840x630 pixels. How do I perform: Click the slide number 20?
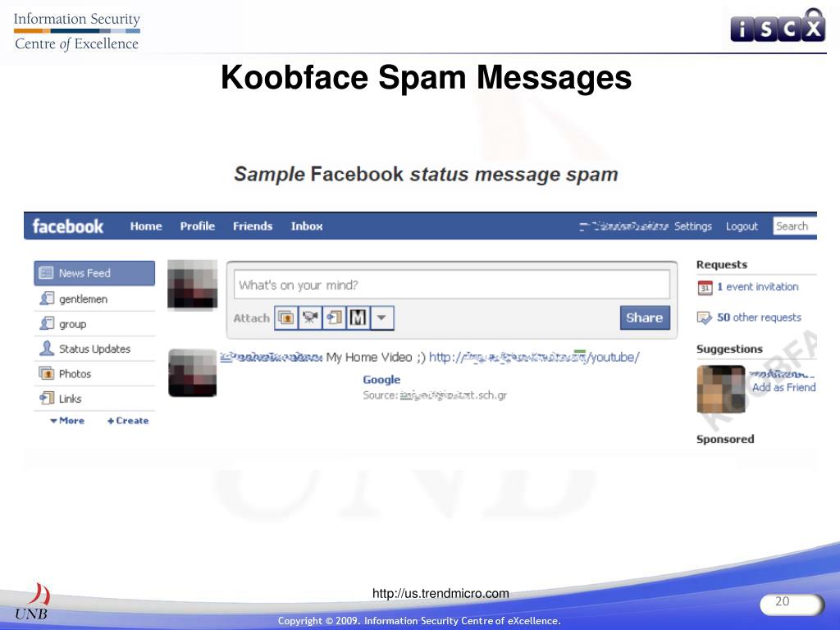782,601
